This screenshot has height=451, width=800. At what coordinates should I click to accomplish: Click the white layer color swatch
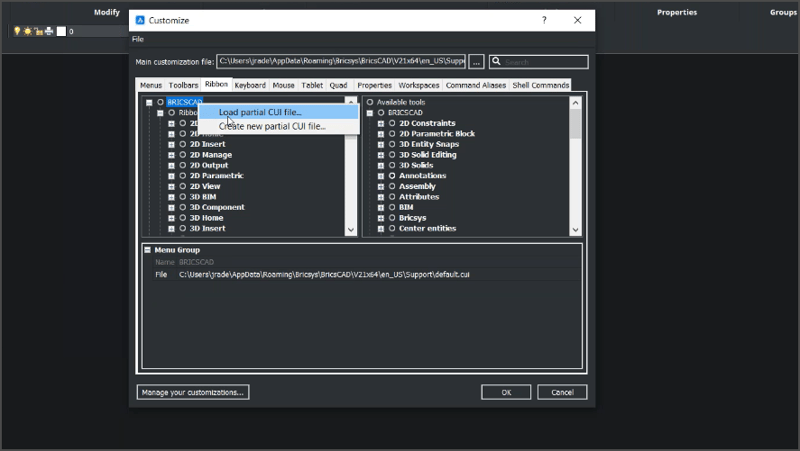(61, 31)
